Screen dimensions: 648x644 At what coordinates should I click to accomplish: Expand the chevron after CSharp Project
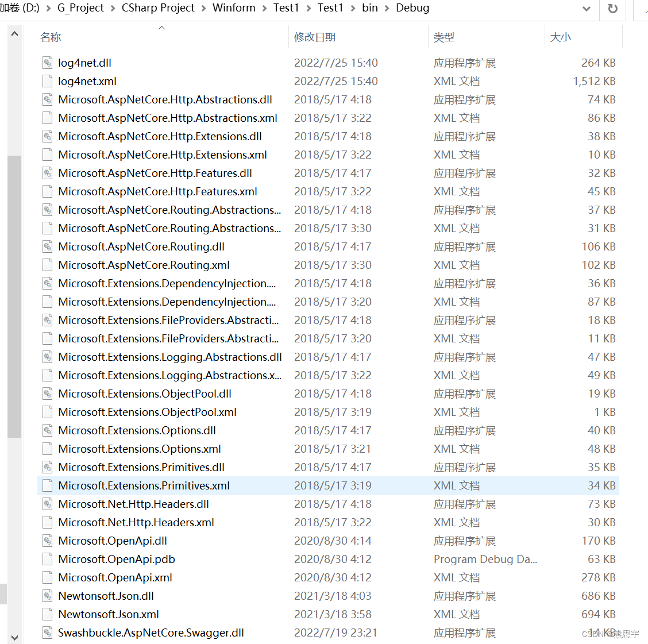point(203,8)
